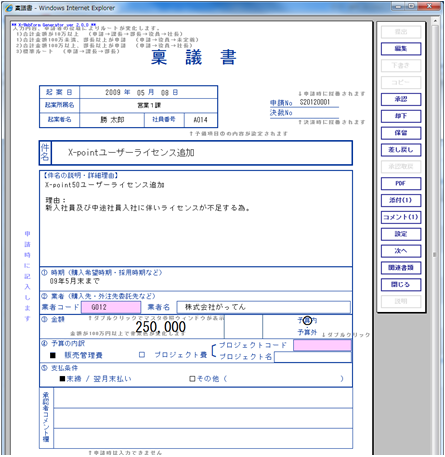Click the 決裁No label
The image size is (445, 457).
coord(281,113)
